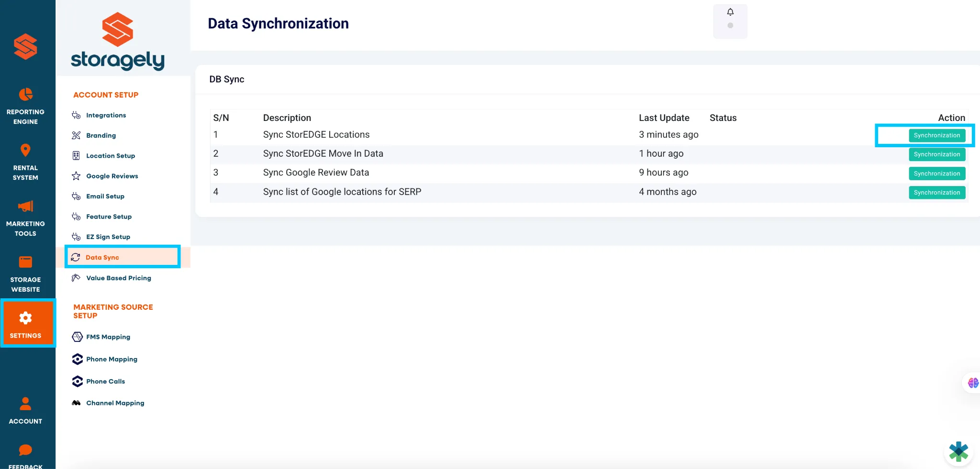Image resolution: width=980 pixels, height=469 pixels.
Task: Go to Email Setup
Action: click(x=105, y=196)
